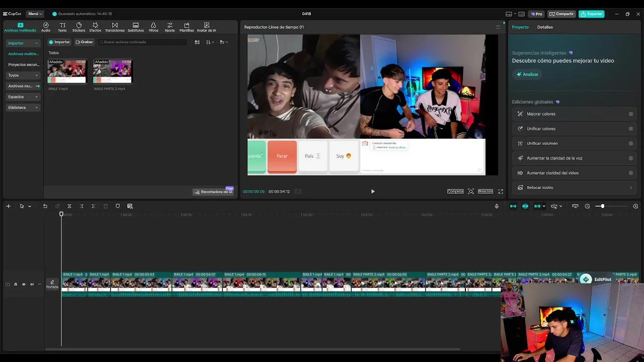Open the Stickers panel
The image size is (644, 362).
(x=79, y=27)
